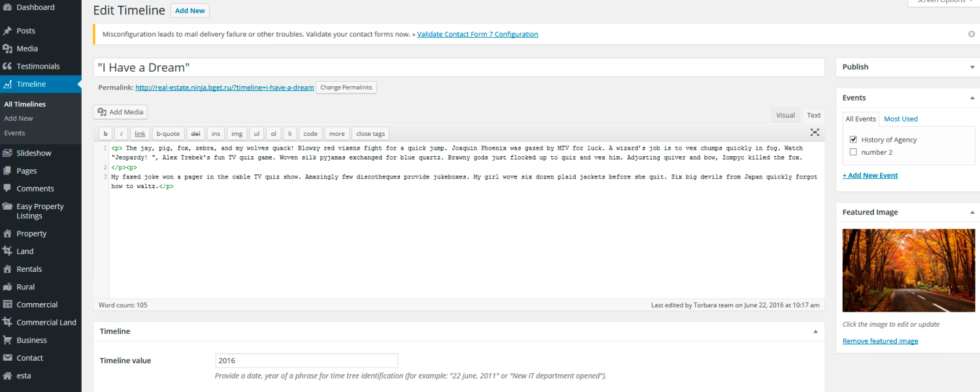Toggle distraction-free fullscreen editor icon

coord(815,133)
